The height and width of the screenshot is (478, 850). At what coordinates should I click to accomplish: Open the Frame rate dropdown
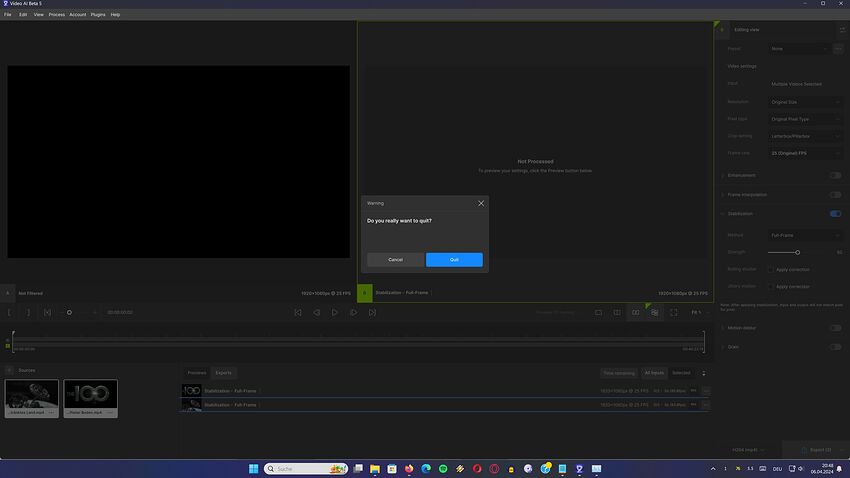(x=806, y=153)
